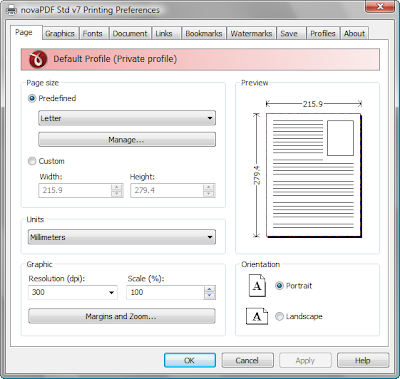Decrease the Scale percent value
The image size is (400, 379).
coord(209,296)
